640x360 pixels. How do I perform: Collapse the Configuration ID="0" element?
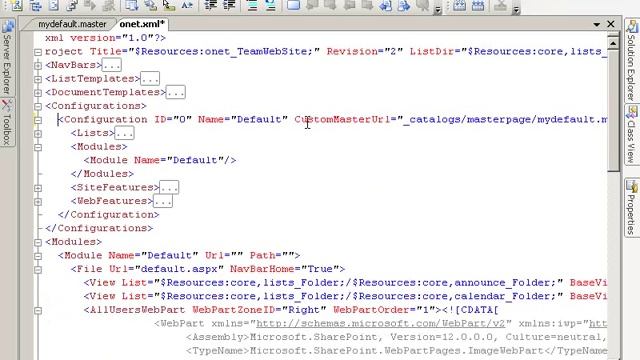[x=38, y=120]
